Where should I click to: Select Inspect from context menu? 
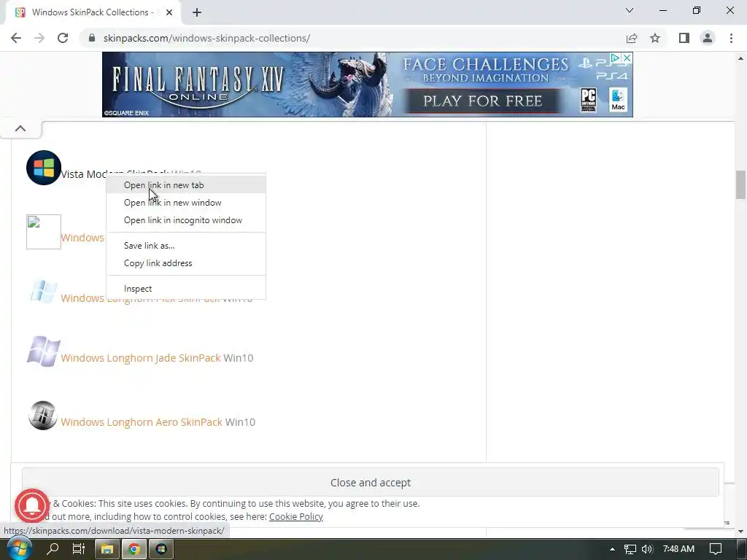pos(186,289)
